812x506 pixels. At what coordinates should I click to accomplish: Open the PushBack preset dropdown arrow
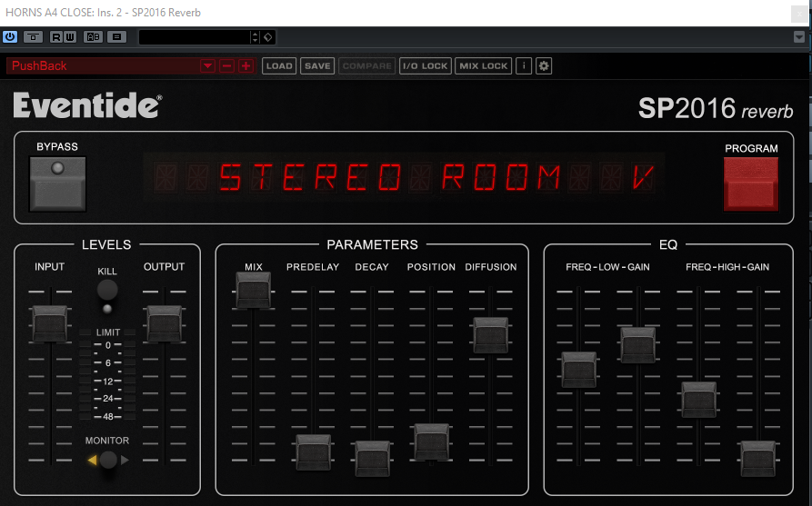click(x=207, y=65)
